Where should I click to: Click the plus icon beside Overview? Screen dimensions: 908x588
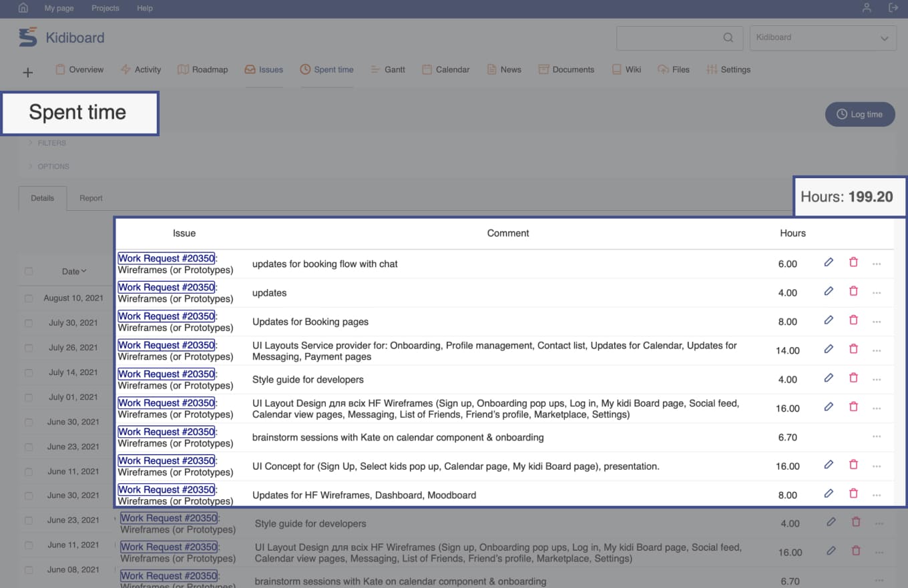click(x=28, y=73)
